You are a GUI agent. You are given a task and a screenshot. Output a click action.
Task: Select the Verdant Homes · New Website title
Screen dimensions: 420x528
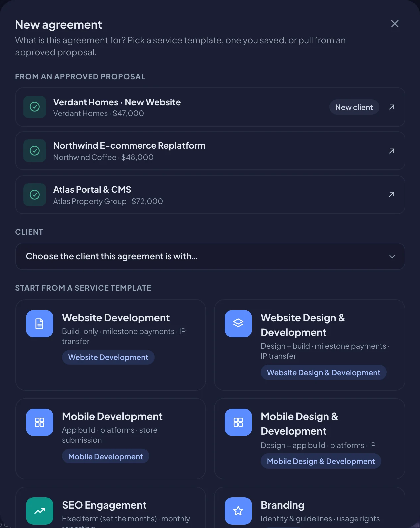(117, 102)
